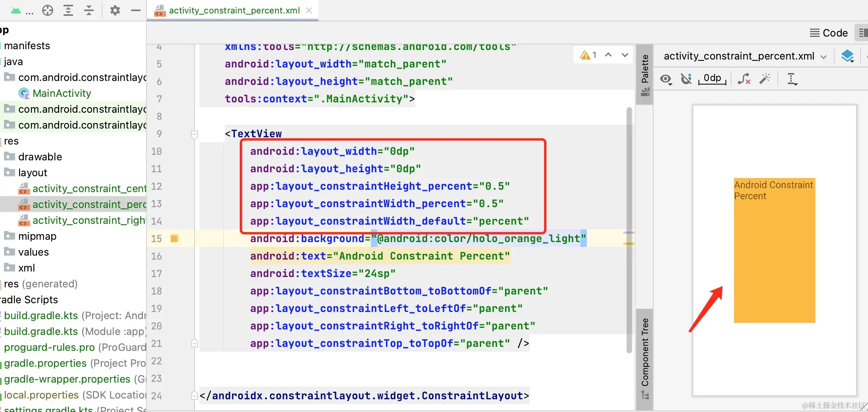This screenshot has height=412, width=868.
Task: Click the layout_constraintWidth_default="percent" line
Action: [390, 221]
